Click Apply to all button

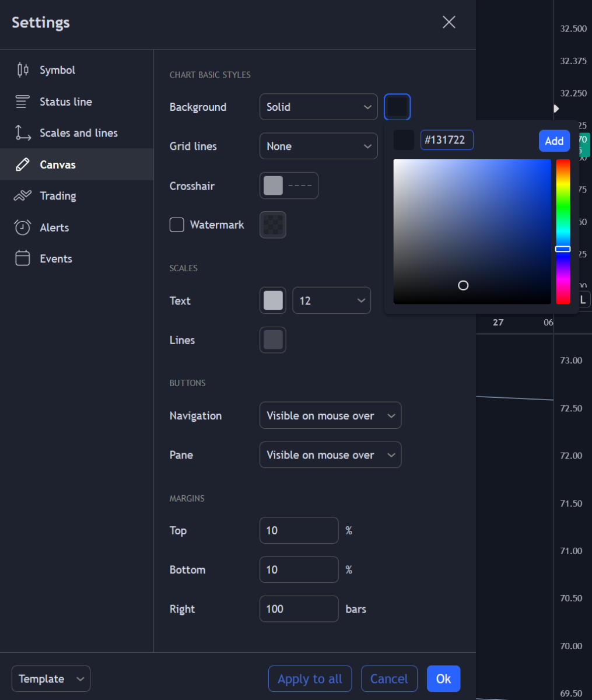[x=310, y=678]
